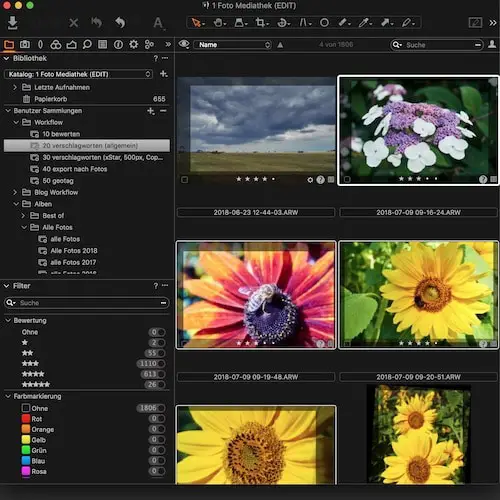Toggle the two-star filter showing 55
Image resolution: width=500 pixels, height=500 pixels.
[155, 353]
